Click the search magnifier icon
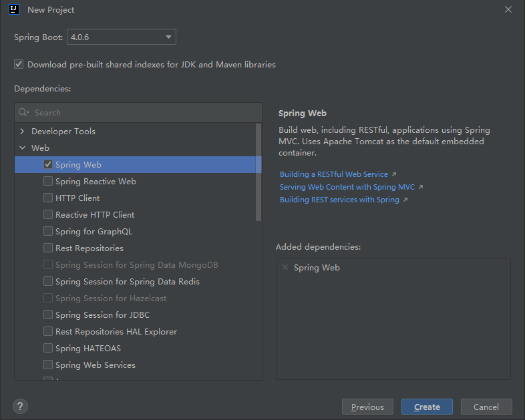Image resolution: width=525 pixels, height=420 pixels. (23, 112)
